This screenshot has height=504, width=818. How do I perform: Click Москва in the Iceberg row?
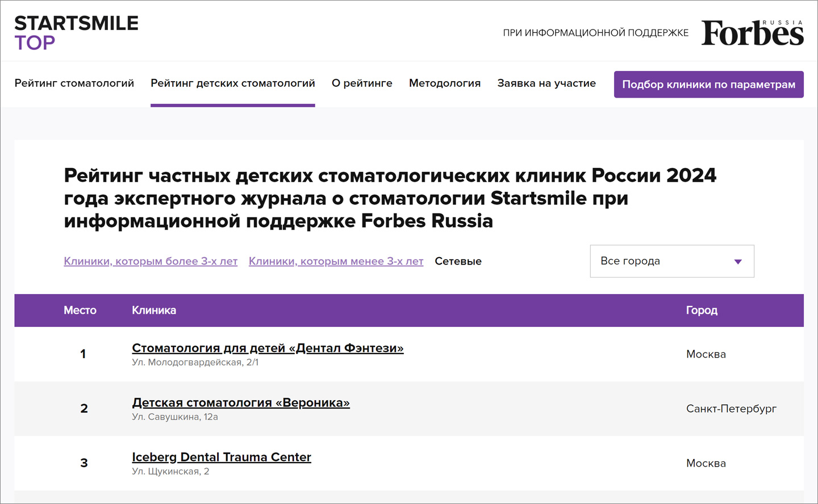click(706, 463)
